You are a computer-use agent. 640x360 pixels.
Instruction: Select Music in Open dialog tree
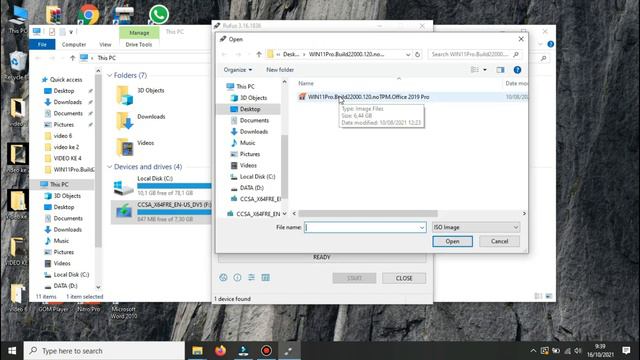[x=247, y=143]
